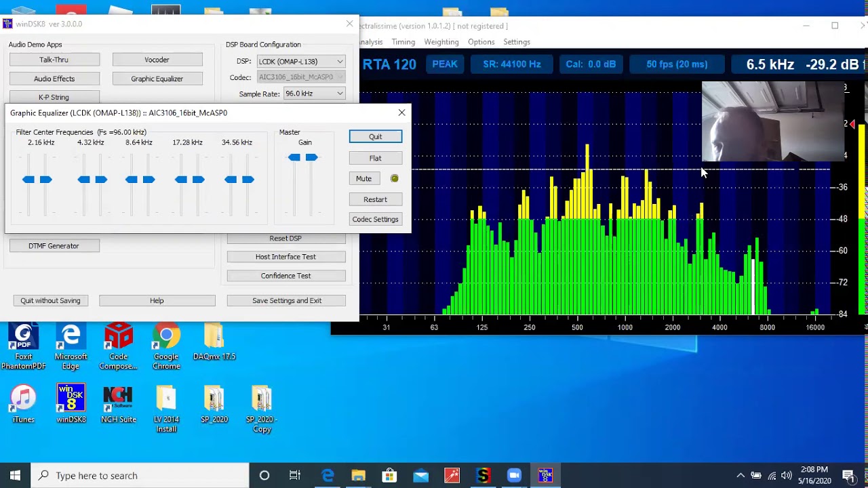
Task: Run Host Interface Test
Action: (286, 257)
